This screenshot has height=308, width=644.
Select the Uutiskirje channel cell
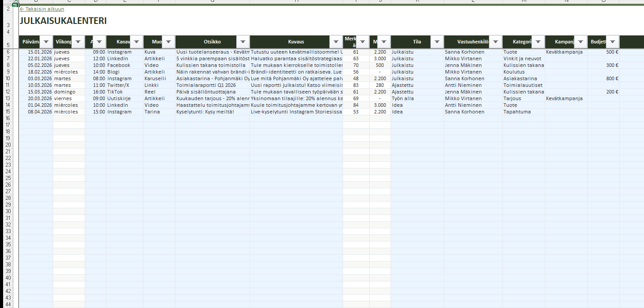point(124,98)
